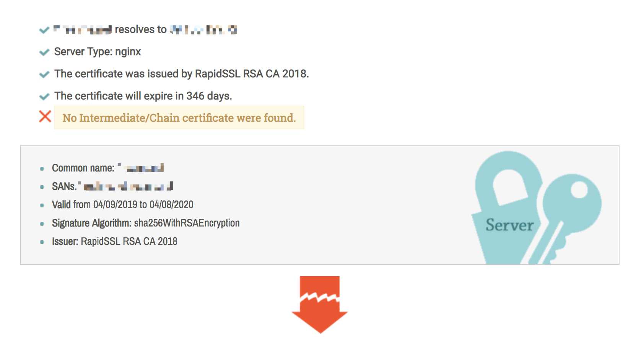
Task: Click the Issuer: RapidSSL RSA CA 2018 line
Action: coord(115,241)
